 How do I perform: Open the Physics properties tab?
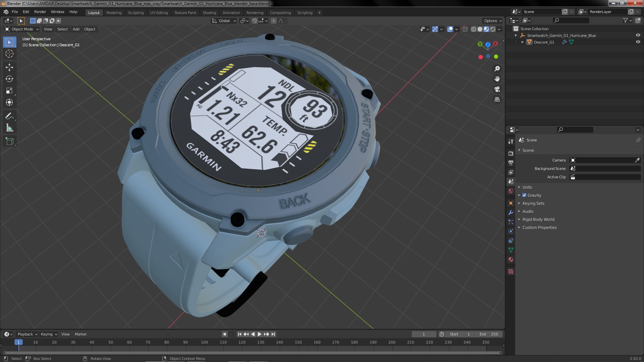(x=511, y=231)
